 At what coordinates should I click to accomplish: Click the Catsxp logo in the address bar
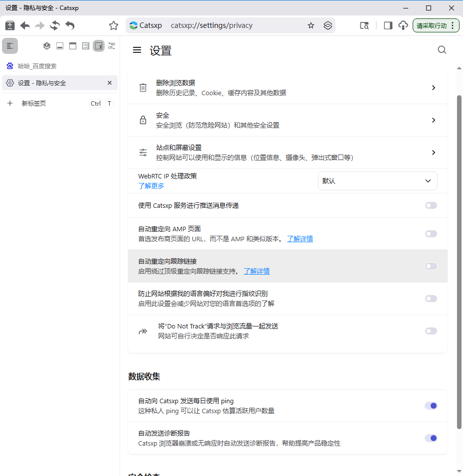(x=133, y=25)
